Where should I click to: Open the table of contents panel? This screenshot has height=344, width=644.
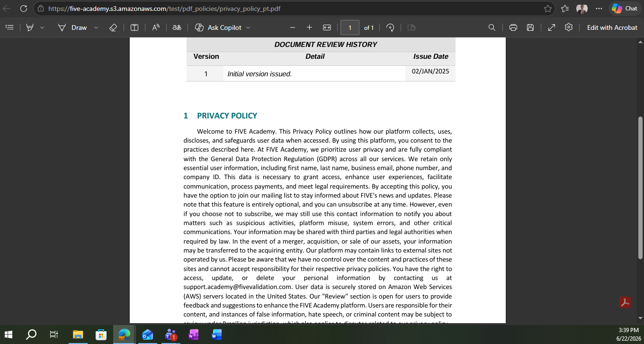click(9, 27)
